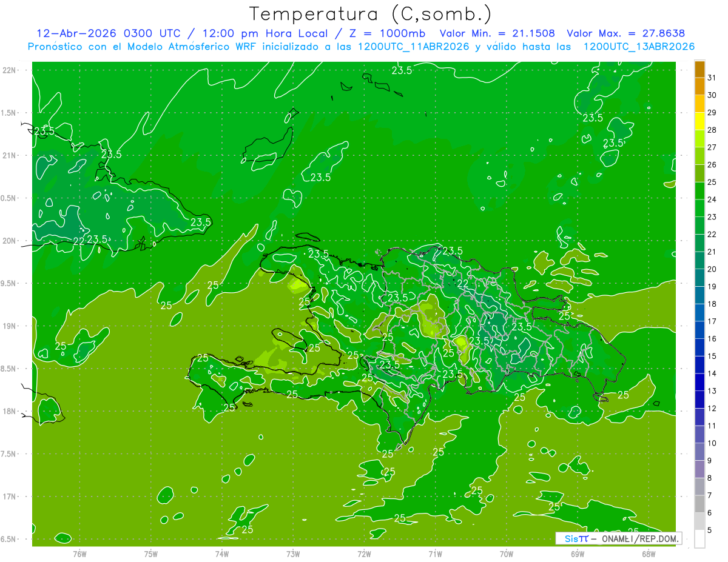This screenshot has height=562, width=728.
Task: Click the 68W longitude axis label
Action: (649, 554)
